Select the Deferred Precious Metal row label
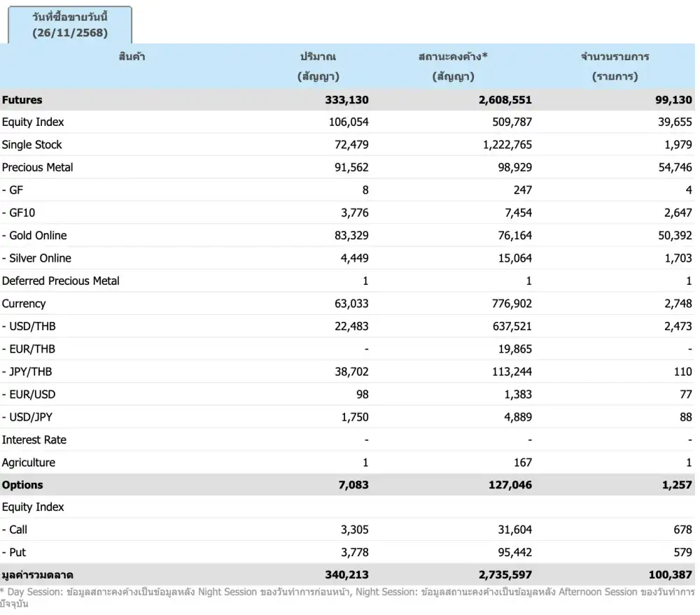700x615 pixels. point(61,281)
